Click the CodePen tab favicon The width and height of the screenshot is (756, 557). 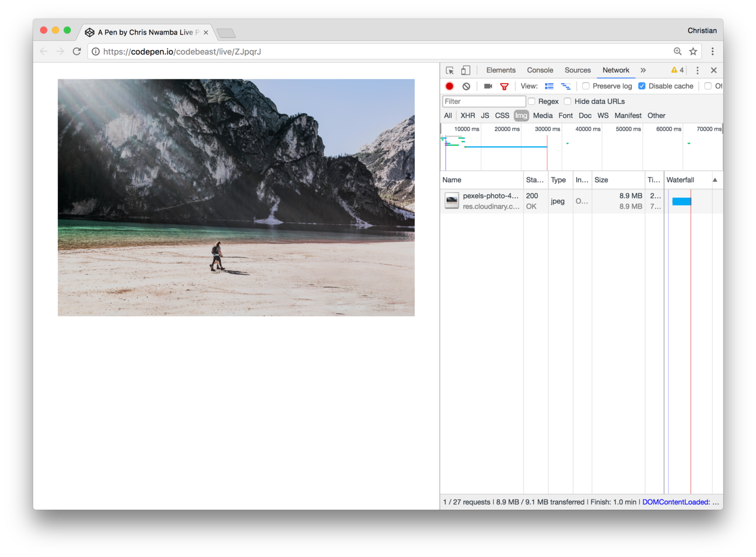[90, 32]
